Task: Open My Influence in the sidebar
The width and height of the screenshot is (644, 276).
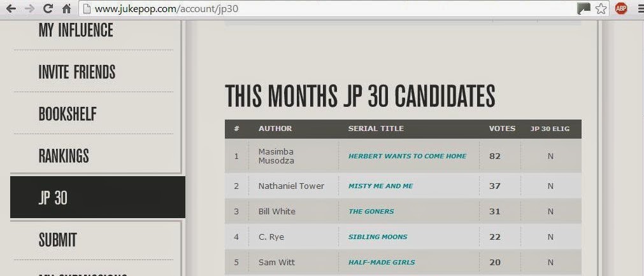Action: tap(76, 30)
